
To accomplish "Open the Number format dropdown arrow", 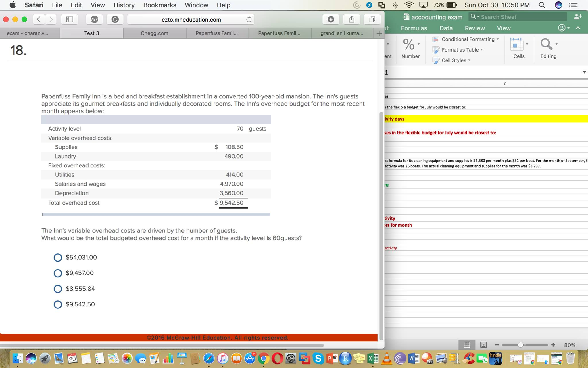I will 419,44.
